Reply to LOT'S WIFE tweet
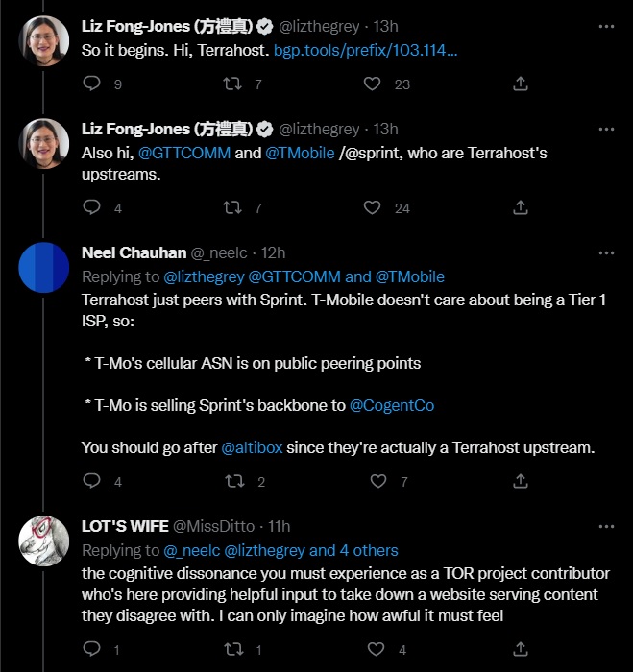This screenshot has width=633, height=672. (92, 650)
